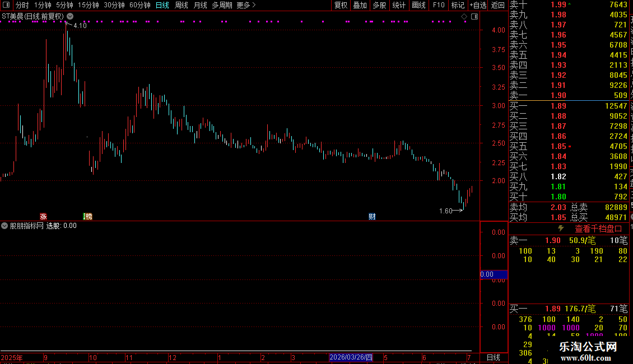The width and height of the screenshot is (633, 364).
Task: Click the diamond marker icon above chart
Action: tap(464, 17)
